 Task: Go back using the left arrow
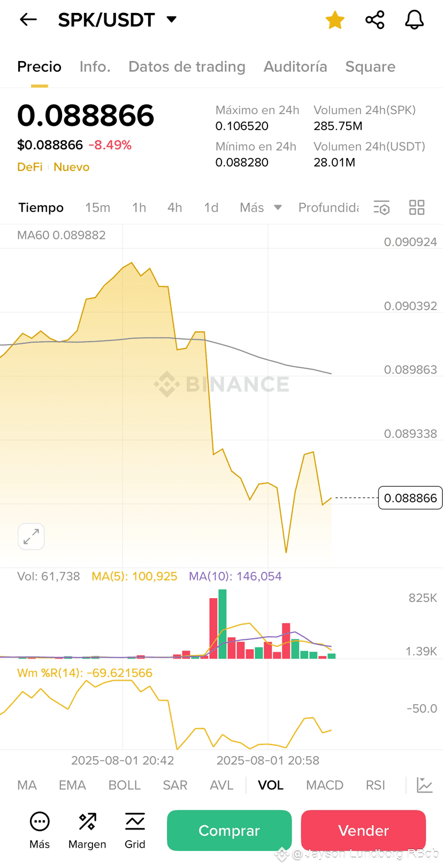coord(28,20)
